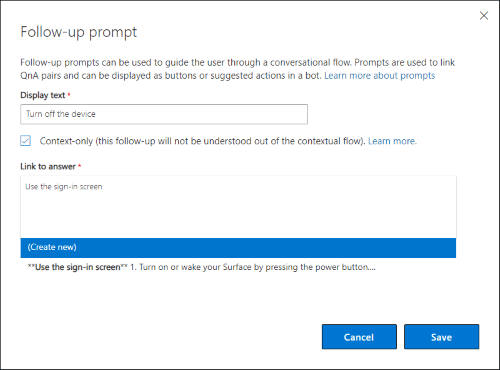Save the follow-up prompt
The height and width of the screenshot is (370, 500).
pos(442,337)
